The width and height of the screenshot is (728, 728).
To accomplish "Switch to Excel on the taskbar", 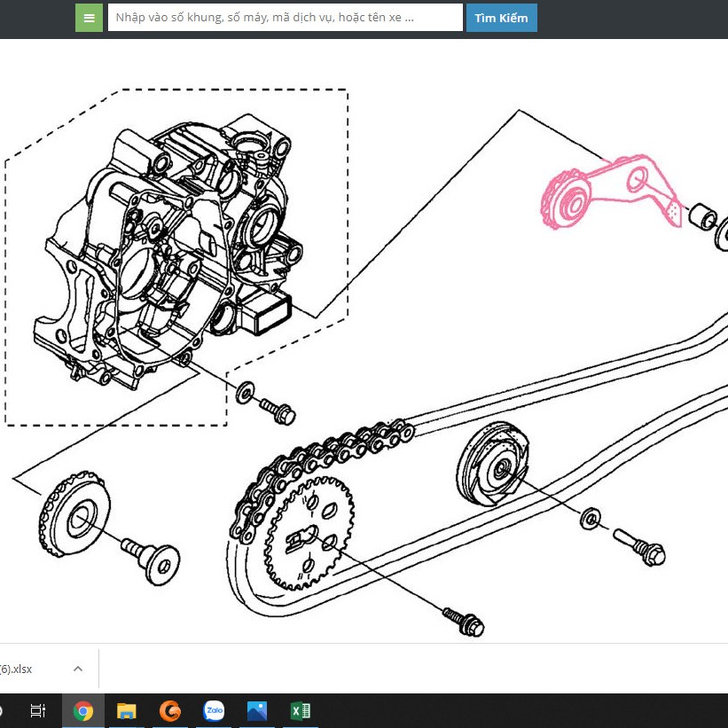I will (x=301, y=710).
